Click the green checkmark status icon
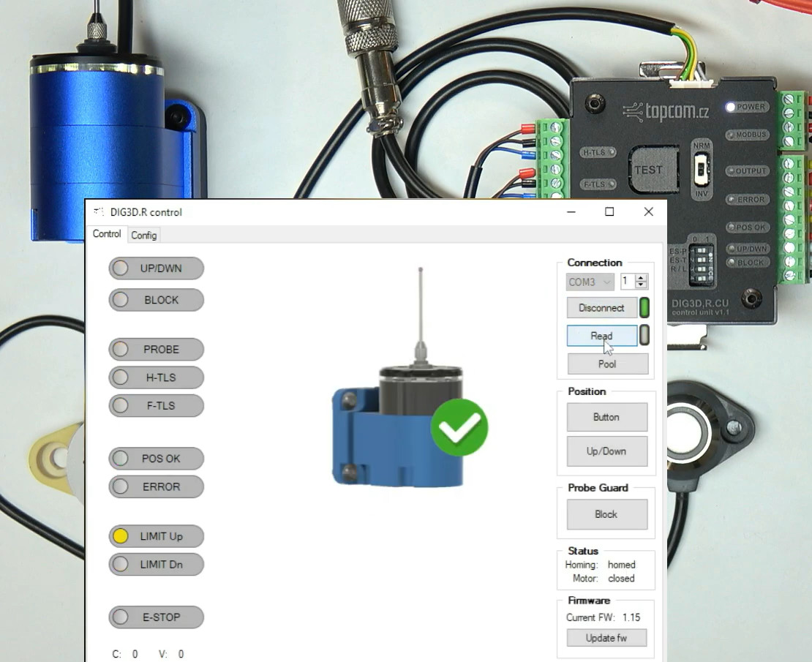 pos(459,428)
